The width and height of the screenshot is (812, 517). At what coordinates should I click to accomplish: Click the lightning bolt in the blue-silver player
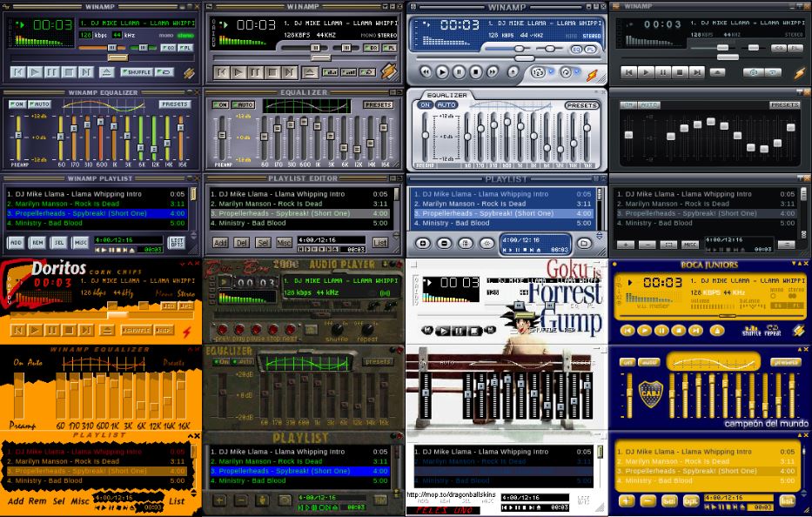pyautogui.click(x=593, y=74)
